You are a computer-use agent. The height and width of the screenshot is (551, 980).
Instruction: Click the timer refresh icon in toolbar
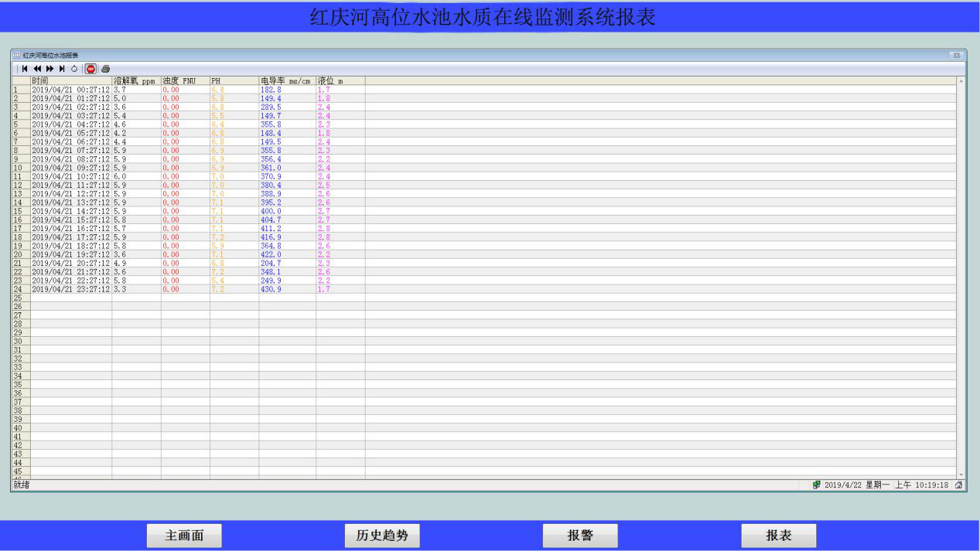coord(74,69)
